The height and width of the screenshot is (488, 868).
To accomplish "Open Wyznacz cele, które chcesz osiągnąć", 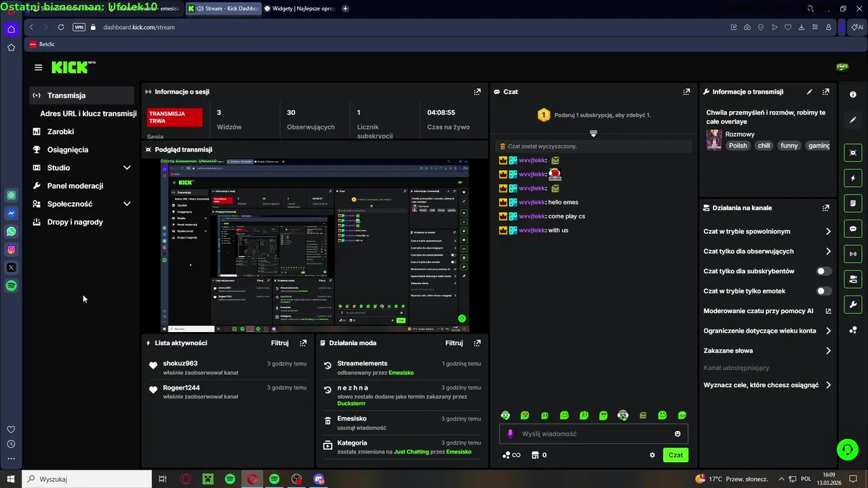I will click(x=767, y=385).
